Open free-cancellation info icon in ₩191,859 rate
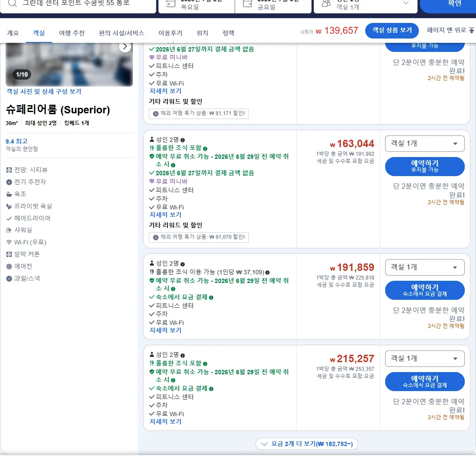Image resolution: width=476 pixels, height=456 pixels. click(x=173, y=289)
